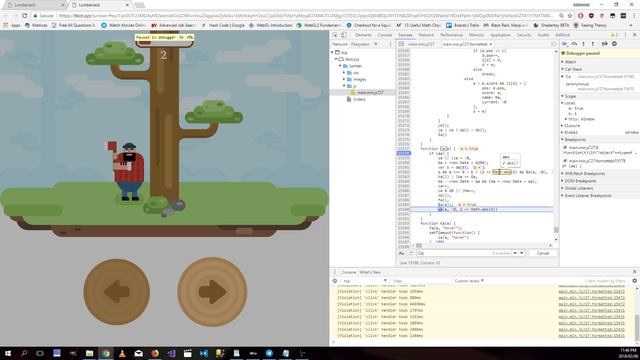Bookmark this page with the star icon
The image size is (640, 360).
click(570, 16)
